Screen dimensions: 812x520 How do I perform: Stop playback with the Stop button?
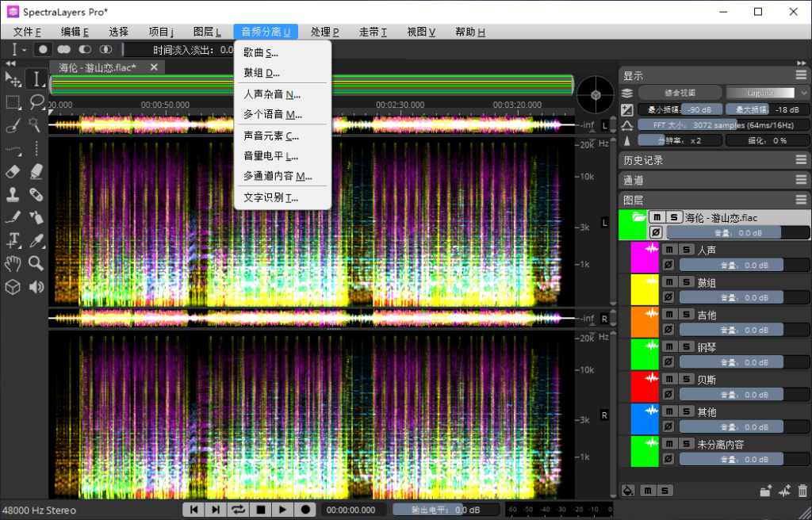pyautogui.click(x=260, y=510)
